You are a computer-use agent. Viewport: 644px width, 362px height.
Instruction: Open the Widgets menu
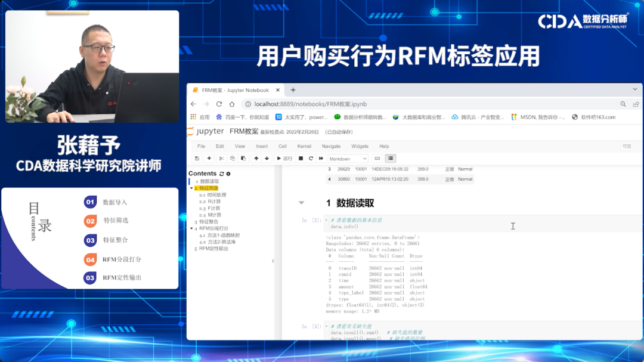(x=360, y=146)
